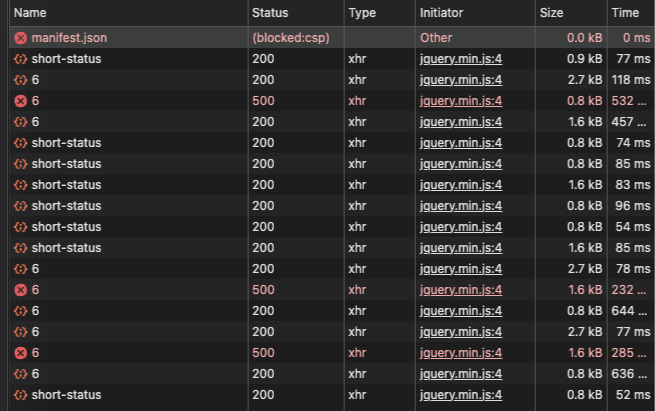
Task: Click XHR icon of the 457 ms request
Action: pos(20,122)
